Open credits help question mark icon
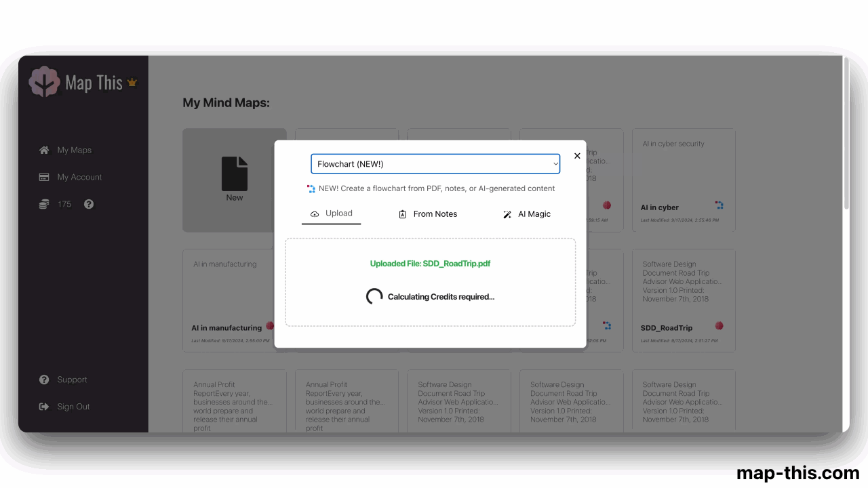Screen dimensions: 868x488 point(89,204)
